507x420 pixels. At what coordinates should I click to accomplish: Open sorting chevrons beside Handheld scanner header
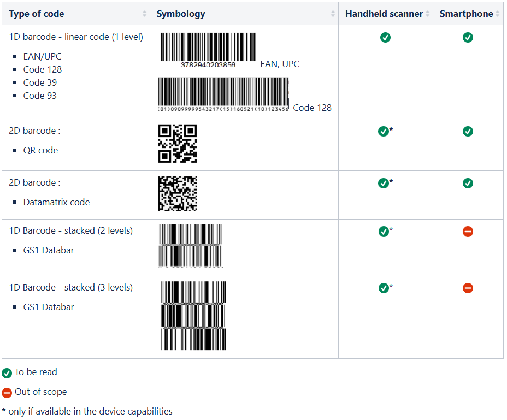click(x=428, y=13)
